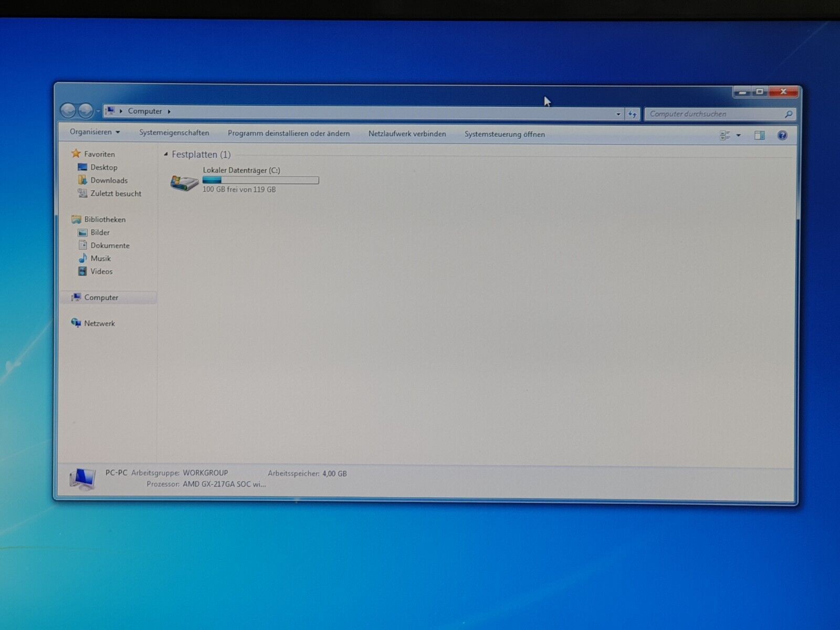Image resolution: width=840 pixels, height=630 pixels.
Task: Click Programm deinstallieren oder ändern
Action: point(288,133)
